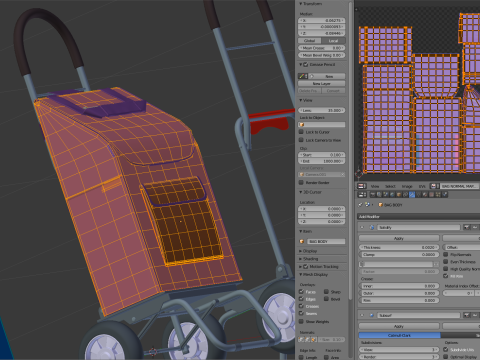Click the UV/Image editor type icon

[362, 186]
